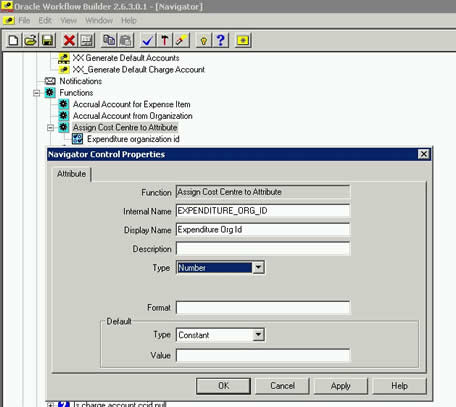456x407 pixels.
Task: Click the Apply button
Action: coord(341,386)
